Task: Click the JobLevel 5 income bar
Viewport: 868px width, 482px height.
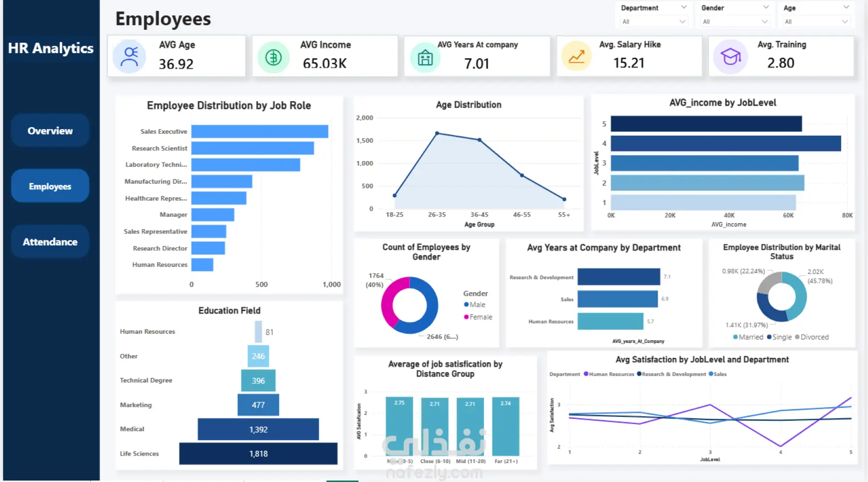Action: pos(706,124)
